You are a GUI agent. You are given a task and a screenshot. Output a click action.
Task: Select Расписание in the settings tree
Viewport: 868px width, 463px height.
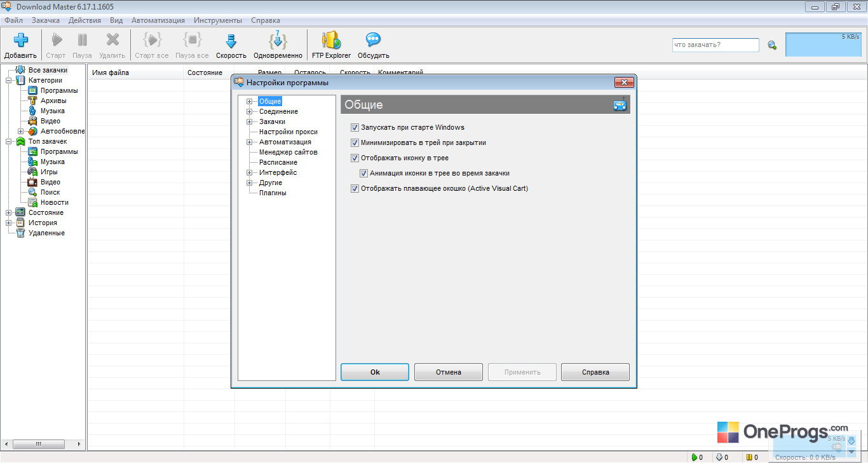[278, 162]
